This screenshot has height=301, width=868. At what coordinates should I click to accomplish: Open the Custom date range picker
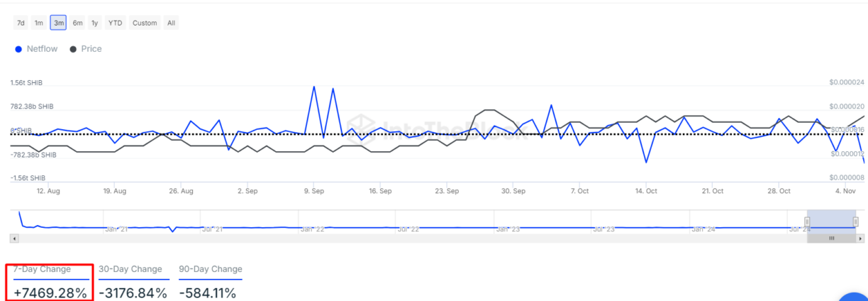145,23
